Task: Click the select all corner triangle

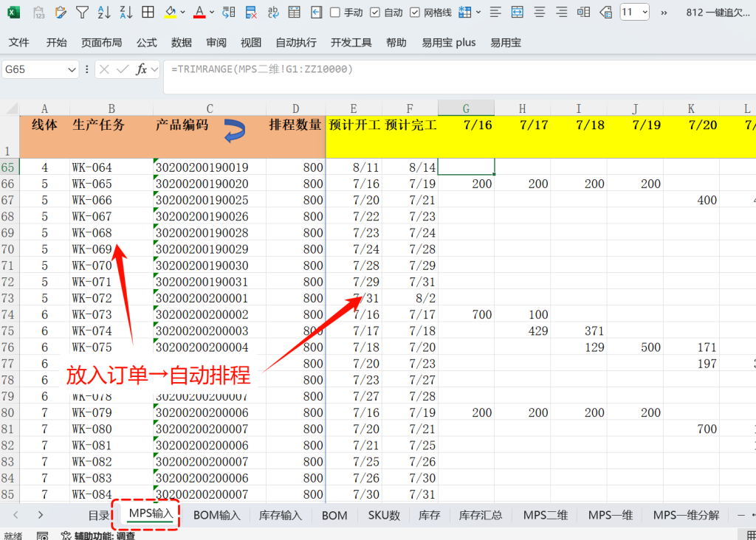Action: [x=10, y=108]
